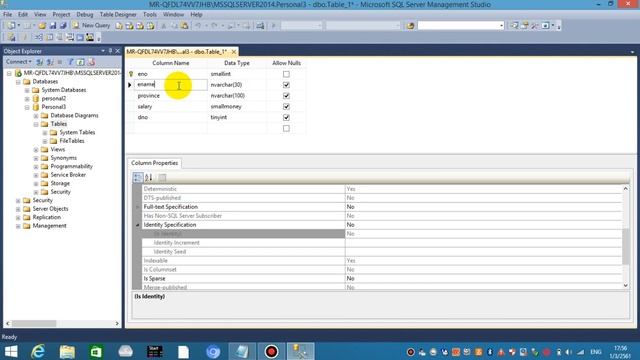Click the Filter icon in Object Explorer toolbar
The image size is (640, 360).
pyautogui.click(x=70, y=62)
